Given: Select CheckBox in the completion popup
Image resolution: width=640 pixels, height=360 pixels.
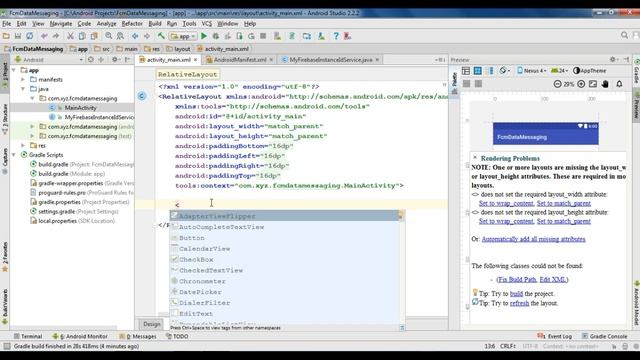Looking at the screenshot, I should [x=284, y=260].
